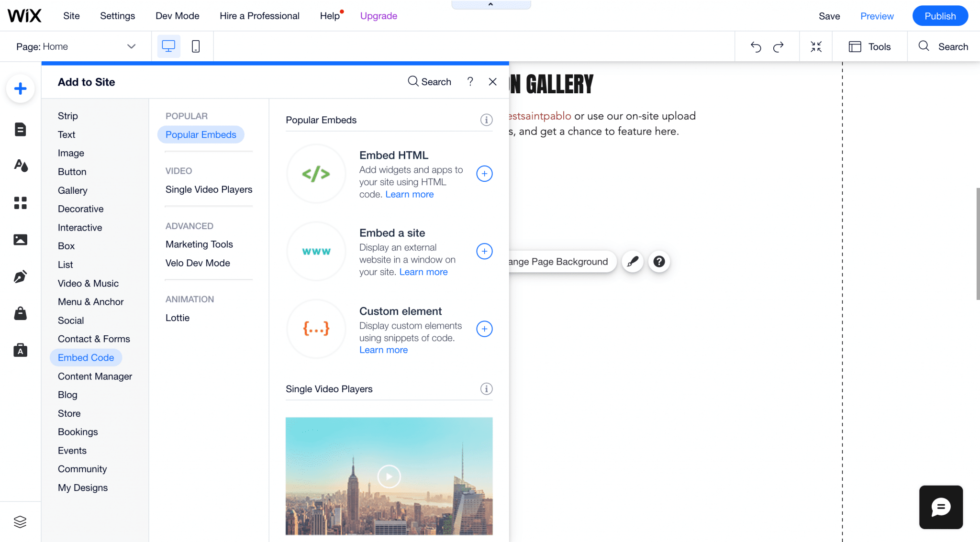Open the Add Apps sidebar icon
Screen dimensions: 980x542
pos(20,203)
